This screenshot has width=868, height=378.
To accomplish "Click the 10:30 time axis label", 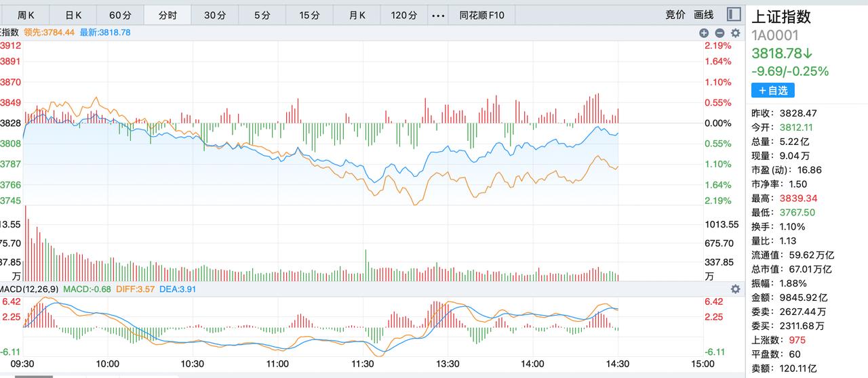I will pos(193,364).
